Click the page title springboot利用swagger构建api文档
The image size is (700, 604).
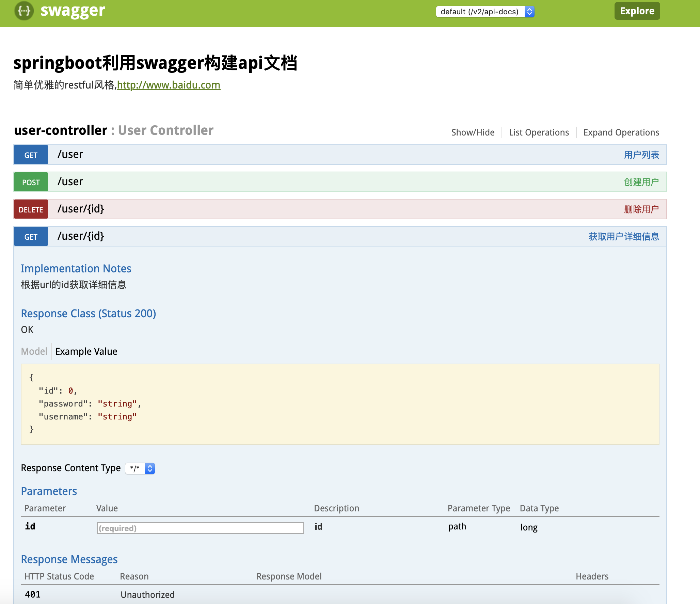pyautogui.click(x=155, y=63)
